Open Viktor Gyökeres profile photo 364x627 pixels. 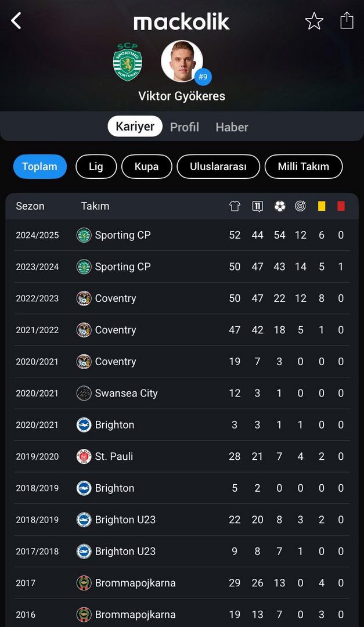[182, 61]
